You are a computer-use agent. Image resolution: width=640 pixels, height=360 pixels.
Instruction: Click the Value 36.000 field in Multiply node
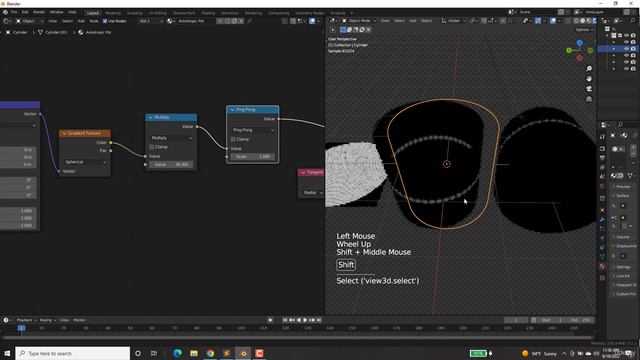coord(171,164)
